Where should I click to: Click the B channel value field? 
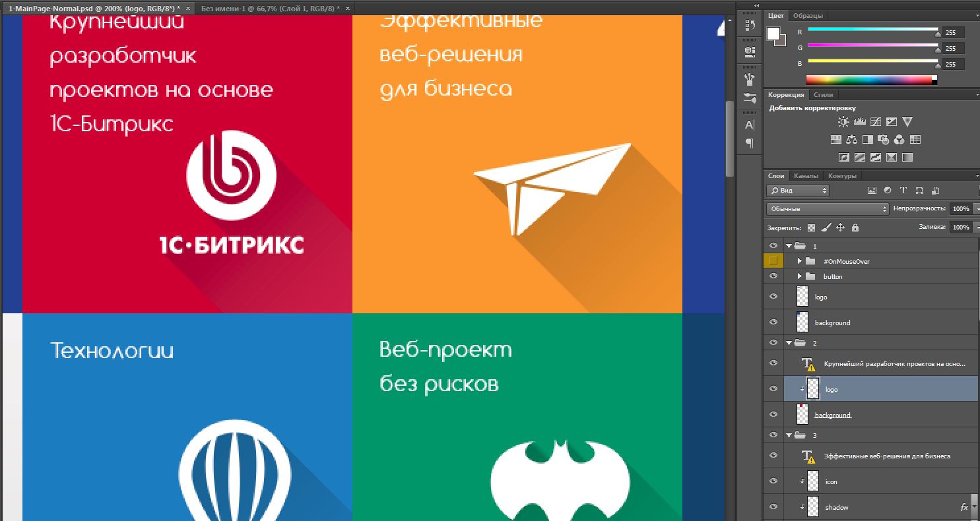(954, 64)
